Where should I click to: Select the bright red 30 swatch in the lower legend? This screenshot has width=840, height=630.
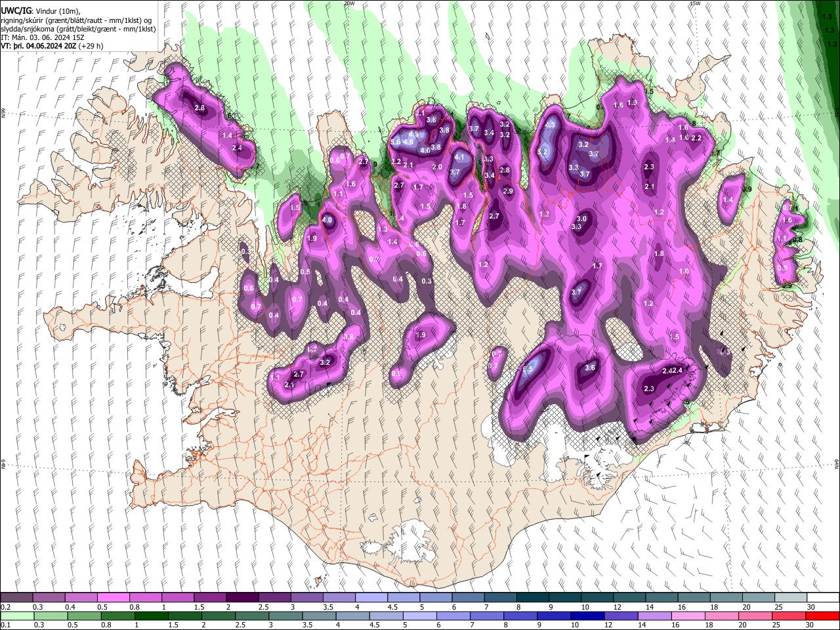[823, 616]
